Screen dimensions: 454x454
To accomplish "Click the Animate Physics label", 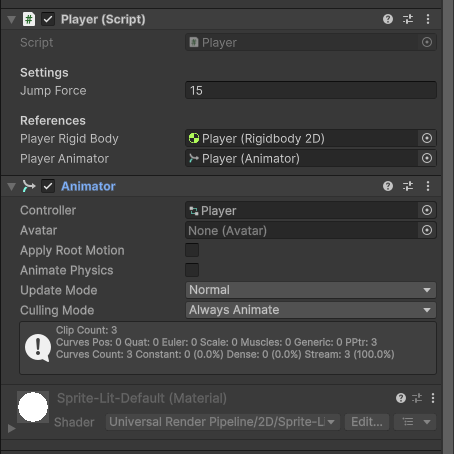I will tap(67, 271).
